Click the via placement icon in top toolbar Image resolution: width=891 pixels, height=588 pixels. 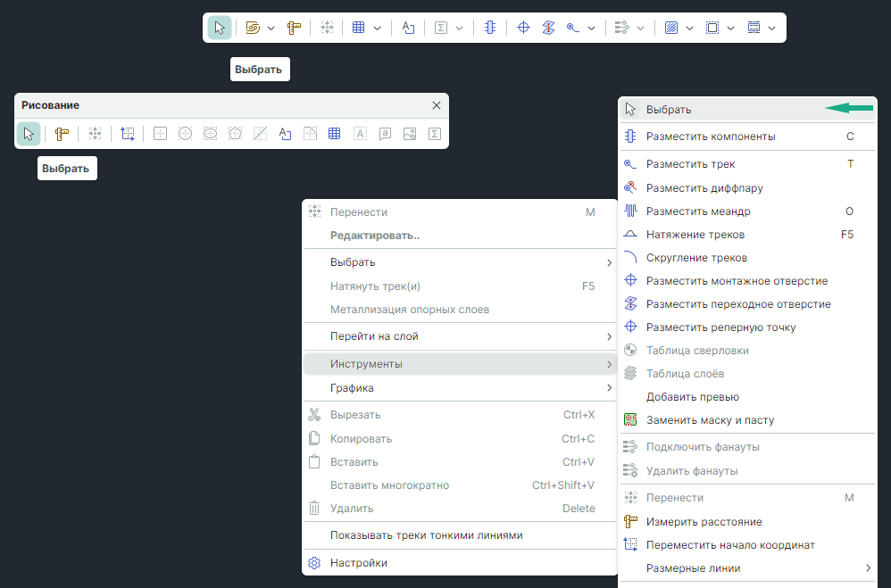click(549, 28)
